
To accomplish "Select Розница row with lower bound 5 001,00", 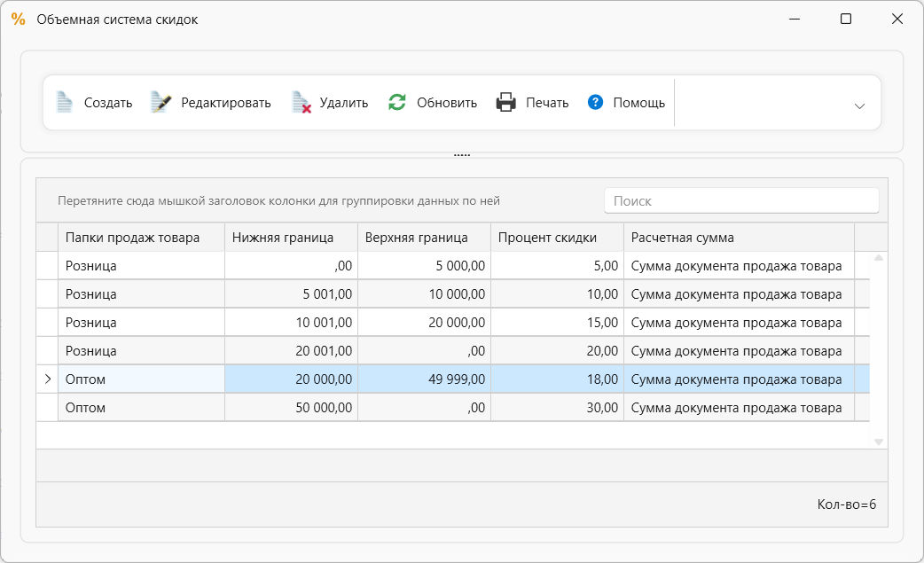I will tap(452, 293).
